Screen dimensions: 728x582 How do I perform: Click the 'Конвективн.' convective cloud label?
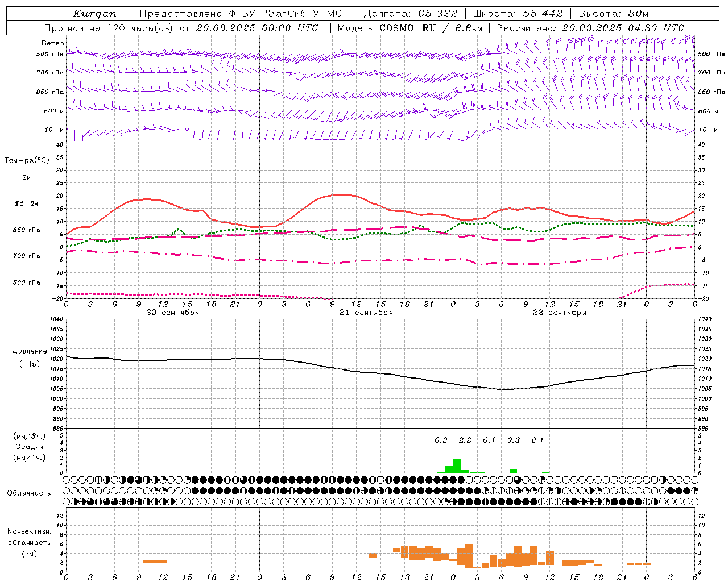[x=29, y=531]
